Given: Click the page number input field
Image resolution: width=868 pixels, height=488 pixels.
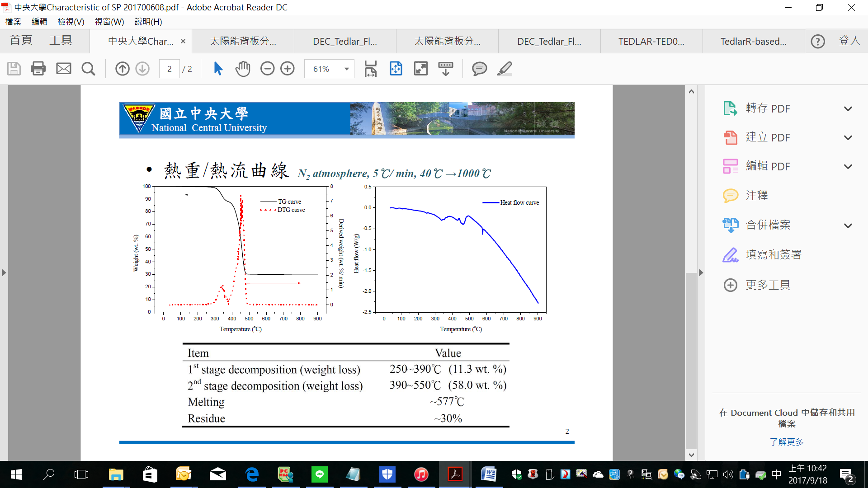Looking at the screenshot, I should click(x=169, y=69).
